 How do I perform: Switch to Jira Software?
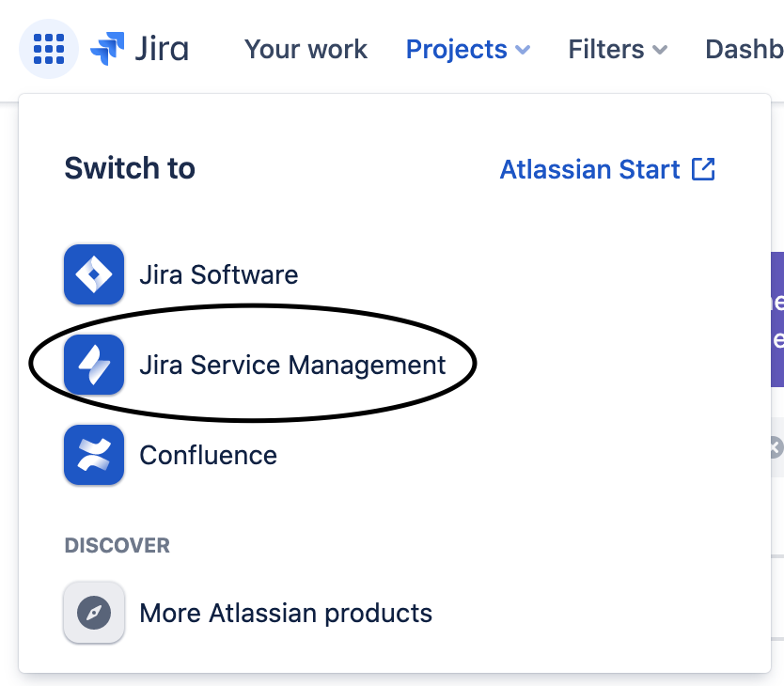coord(219,274)
